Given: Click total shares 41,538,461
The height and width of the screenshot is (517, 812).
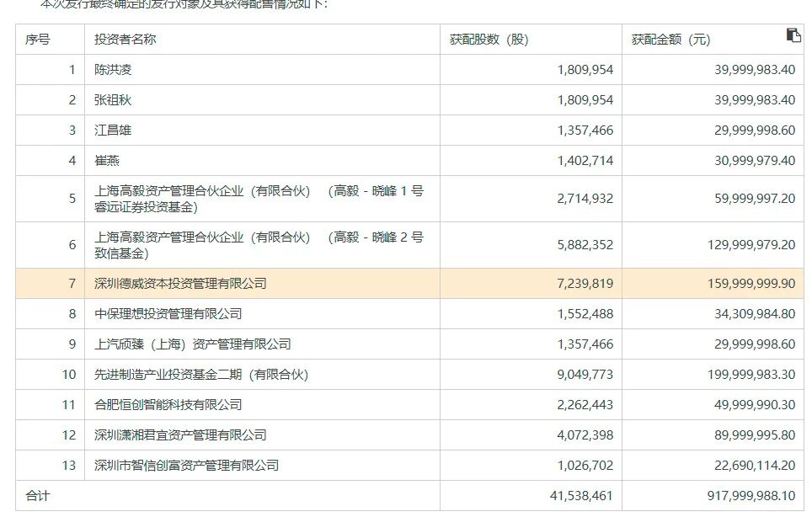Looking at the screenshot, I should click(x=581, y=496).
